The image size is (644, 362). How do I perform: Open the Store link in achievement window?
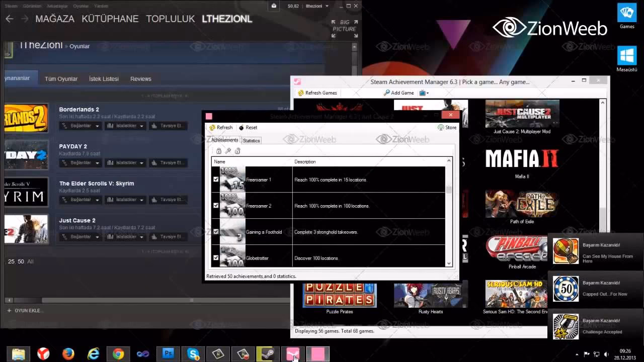tap(447, 128)
